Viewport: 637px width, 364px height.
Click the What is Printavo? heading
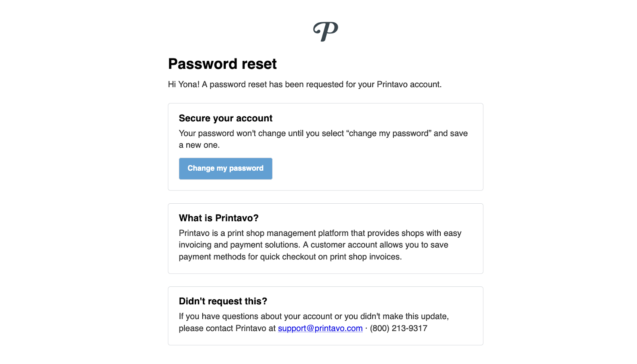pyautogui.click(x=219, y=218)
